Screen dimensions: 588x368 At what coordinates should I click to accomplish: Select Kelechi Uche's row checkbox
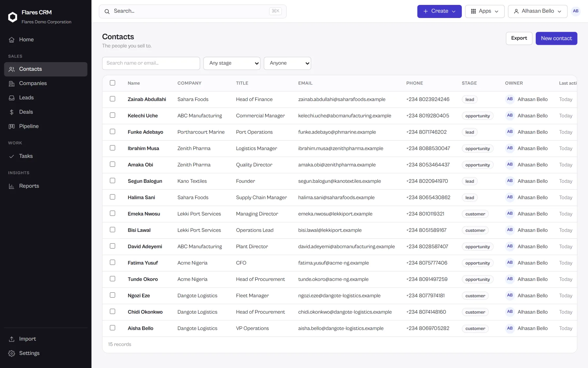pos(112,115)
